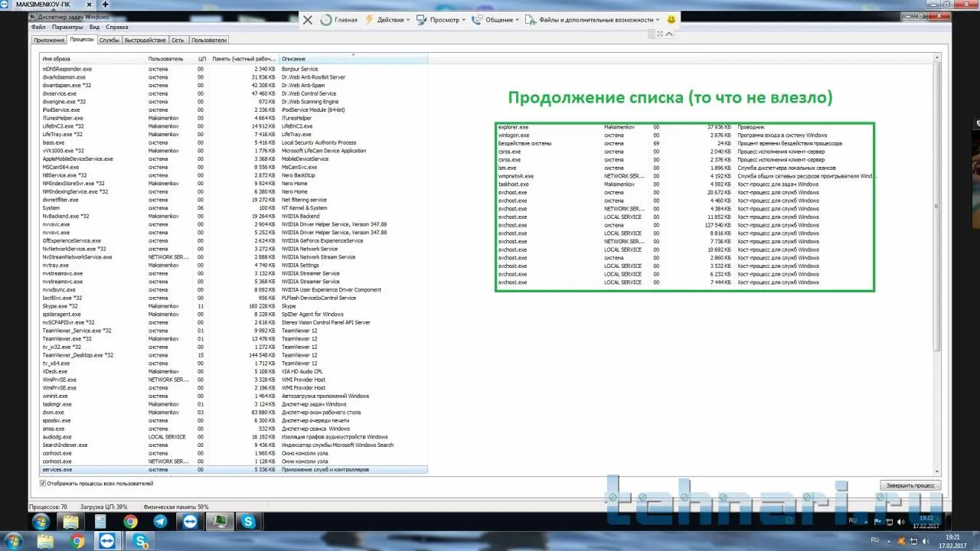This screenshot has width=980, height=551.
Task: Select the spideragent.exe process row
Action: pyautogui.click(x=234, y=315)
